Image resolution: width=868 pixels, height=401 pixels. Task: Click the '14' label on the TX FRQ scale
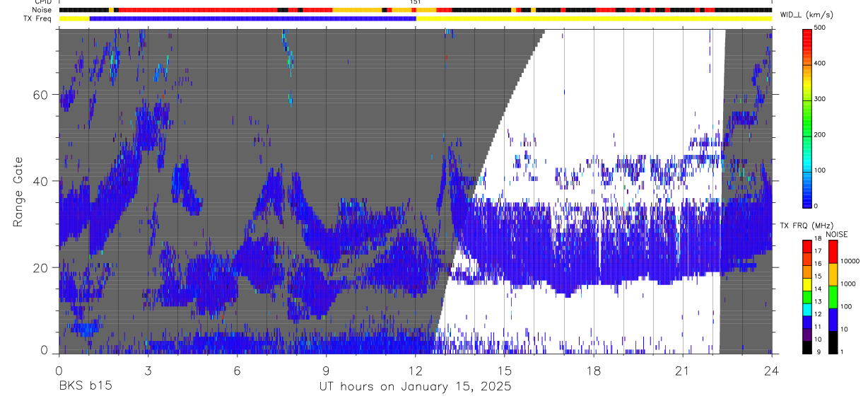coord(818,291)
